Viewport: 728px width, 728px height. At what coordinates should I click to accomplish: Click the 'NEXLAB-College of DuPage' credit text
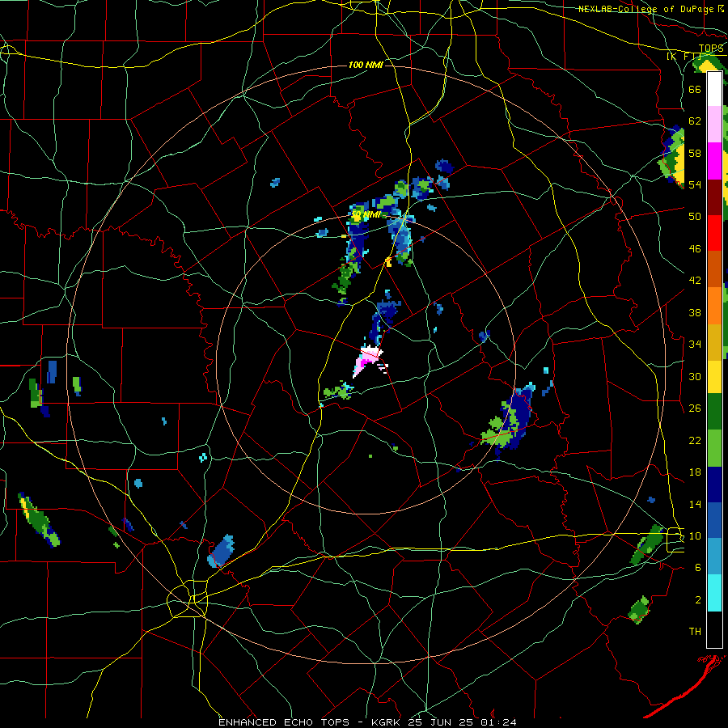[x=647, y=9]
